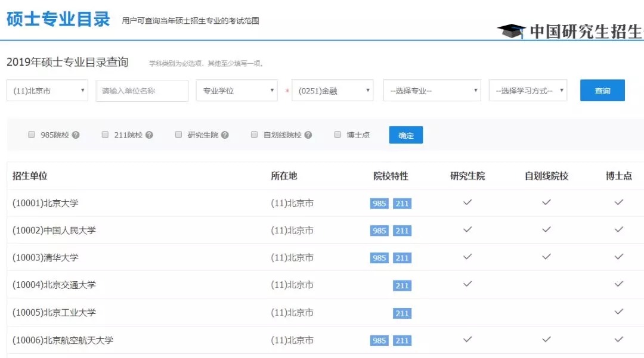Click help icon next to 985院校
Viewport: 644px width, 358px height.
76,135
